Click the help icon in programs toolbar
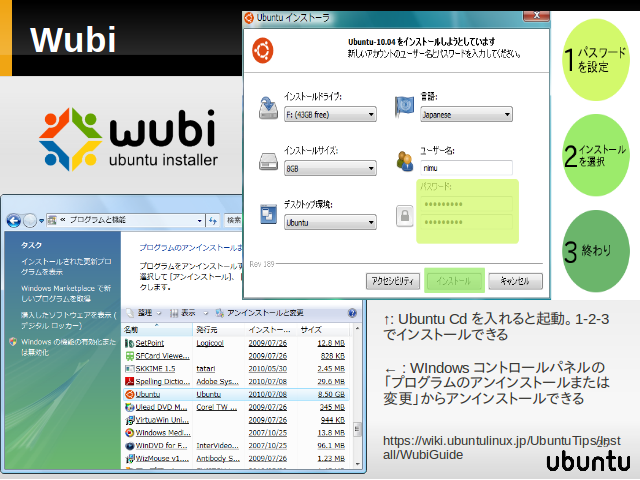 click(x=352, y=313)
